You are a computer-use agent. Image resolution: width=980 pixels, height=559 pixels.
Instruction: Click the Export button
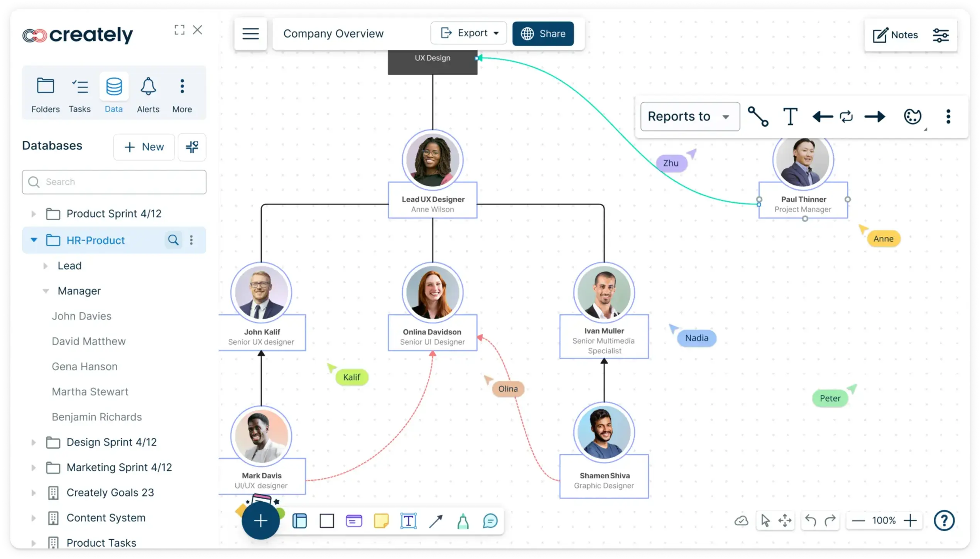tap(468, 33)
